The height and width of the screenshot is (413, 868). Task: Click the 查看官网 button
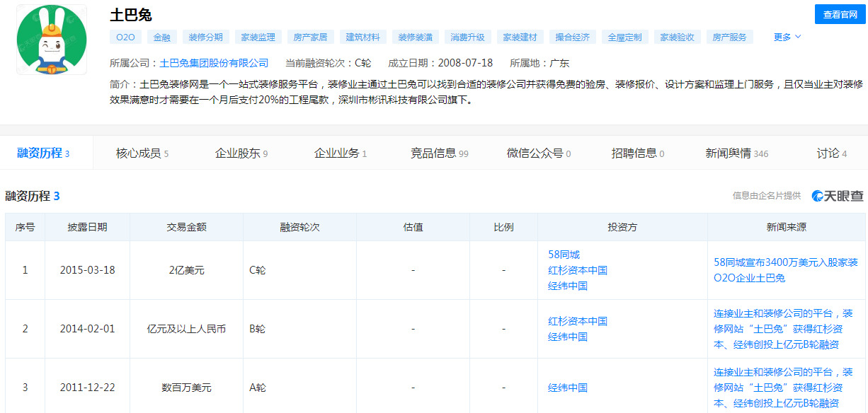coord(840,14)
